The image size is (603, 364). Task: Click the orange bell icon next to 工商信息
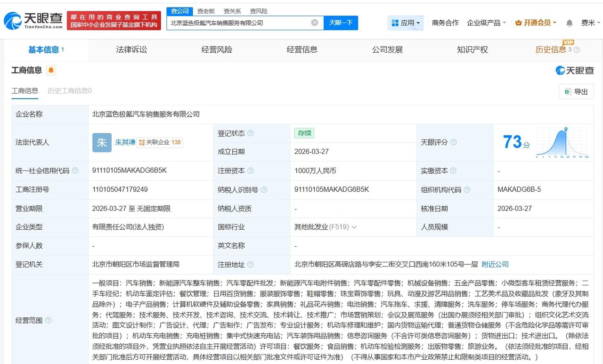[x=51, y=70]
